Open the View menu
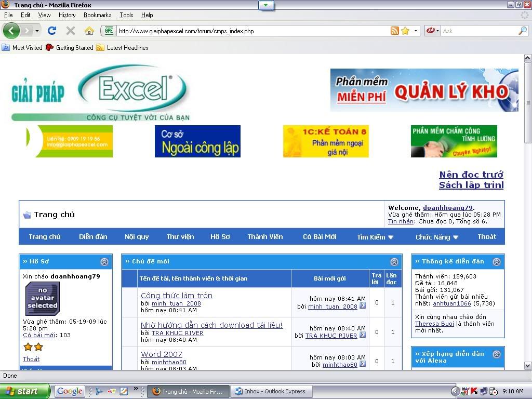The image size is (532, 399). 44,15
